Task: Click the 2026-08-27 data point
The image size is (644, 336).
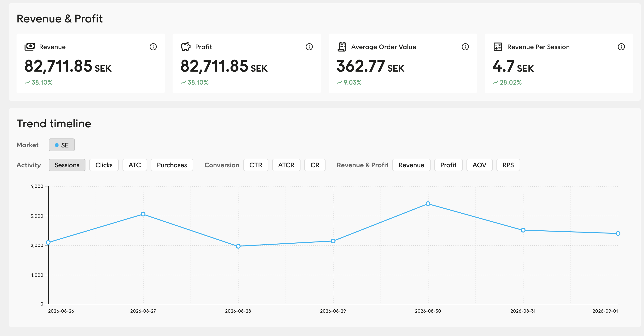Action: (x=143, y=214)
